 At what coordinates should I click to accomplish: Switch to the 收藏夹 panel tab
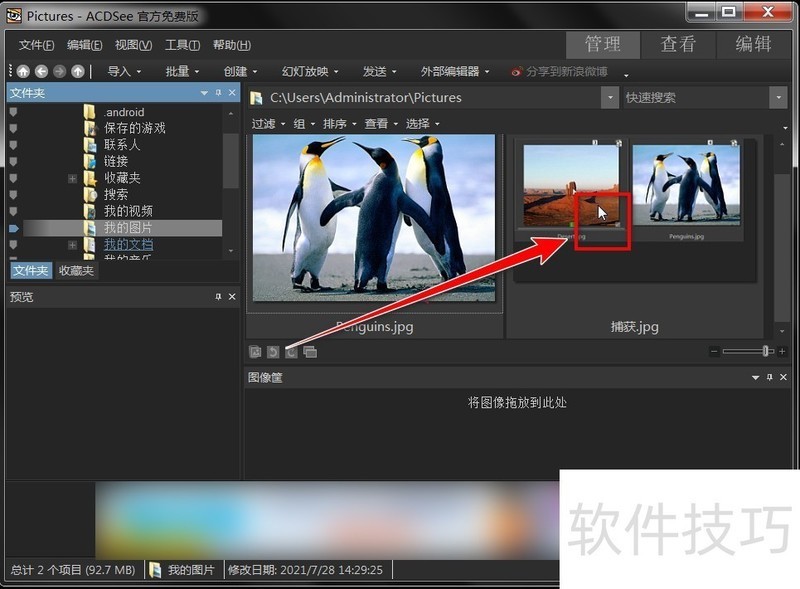79,270
